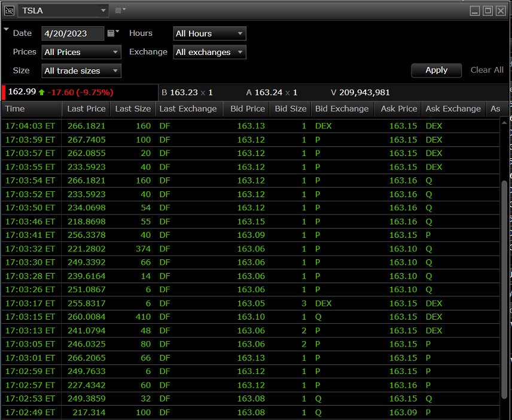Image resolution: width=512 pixels, height=420 pixels.
Task: Click bid price 163.10 at 17:03:15
Action: point(251,317)
